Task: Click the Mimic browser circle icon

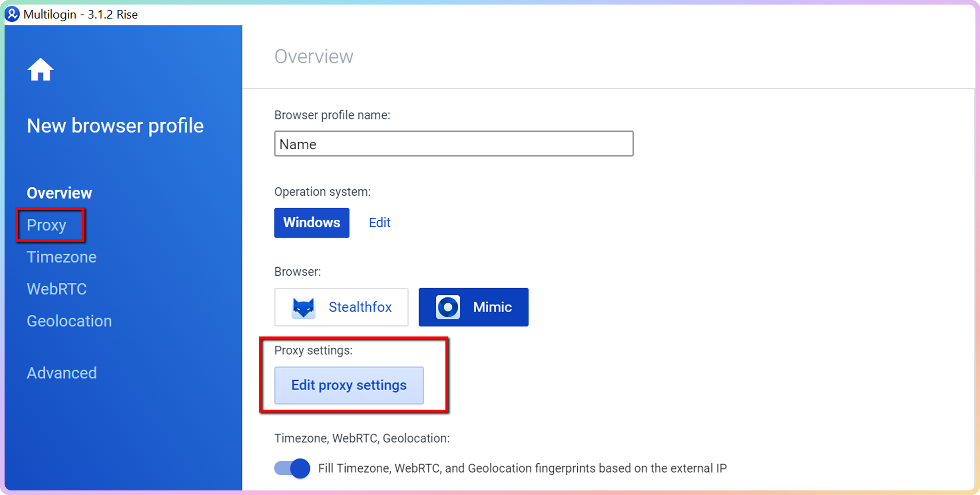Action: (447, 307)
